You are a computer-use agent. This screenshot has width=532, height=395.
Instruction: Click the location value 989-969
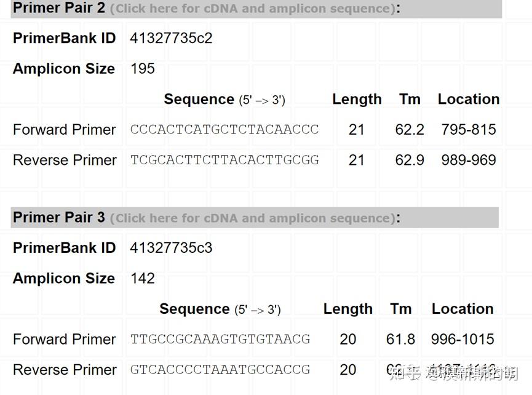pyautogui.click(x=469, y=160)
